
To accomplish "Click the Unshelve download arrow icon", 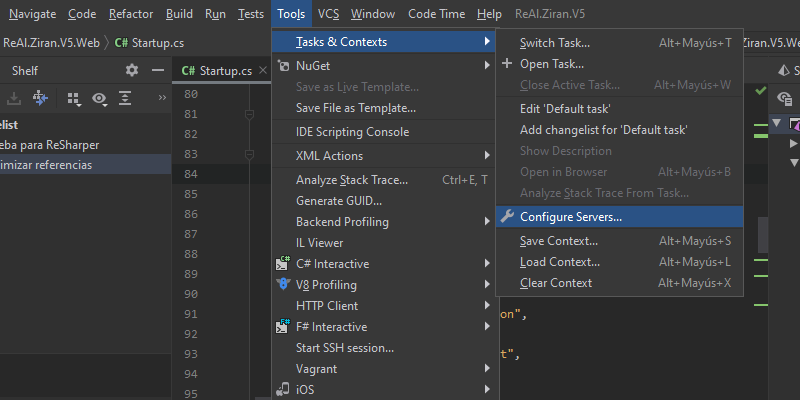I will click(x=14, y=98).
